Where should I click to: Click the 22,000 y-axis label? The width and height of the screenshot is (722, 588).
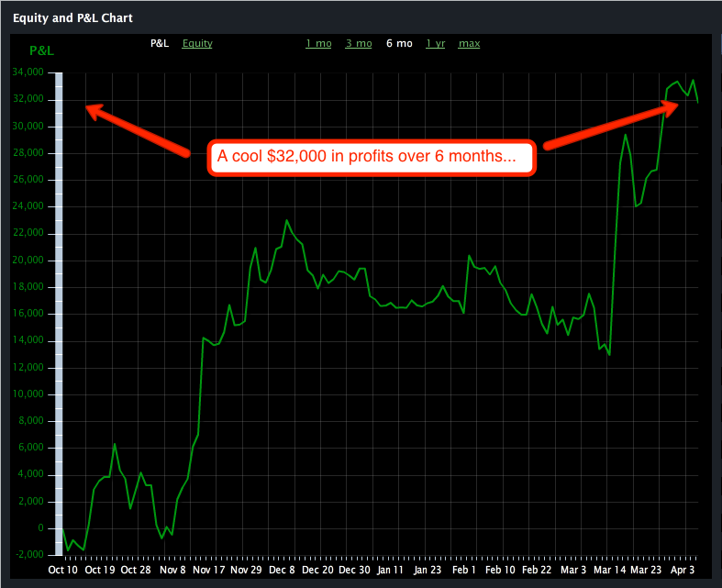tap(28, 232)
